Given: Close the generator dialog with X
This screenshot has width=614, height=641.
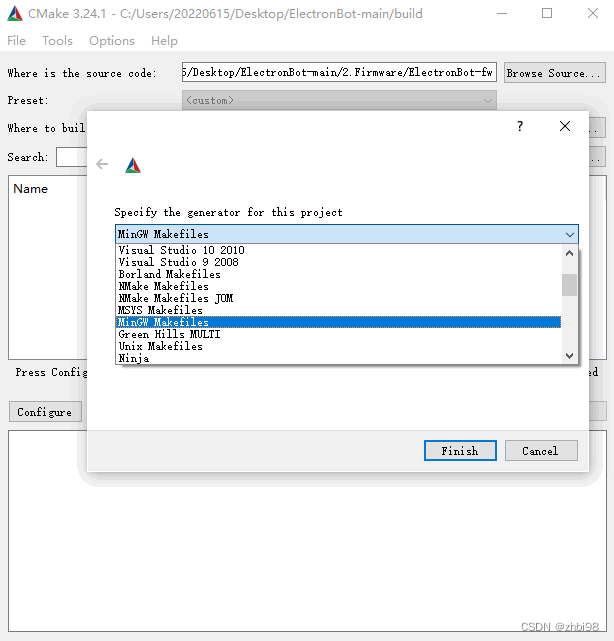Looking at the screenshot, I should pyautogui.click(x=565, y=126).
